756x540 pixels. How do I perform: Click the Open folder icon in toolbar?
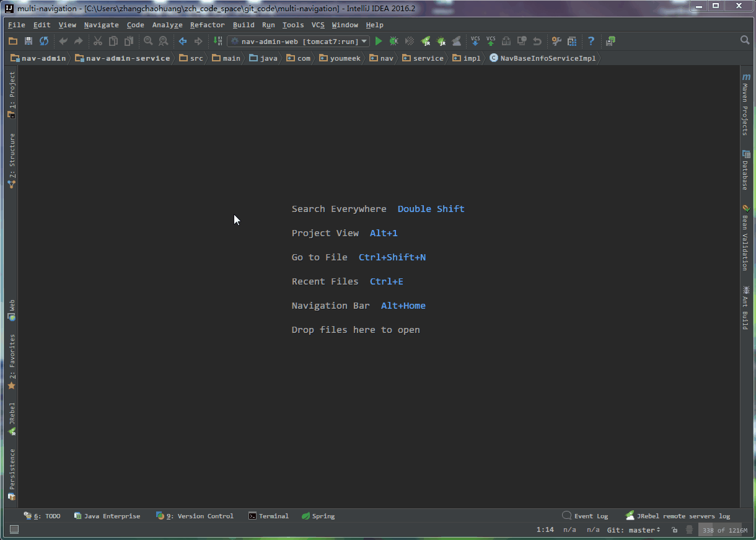point(13,42)
